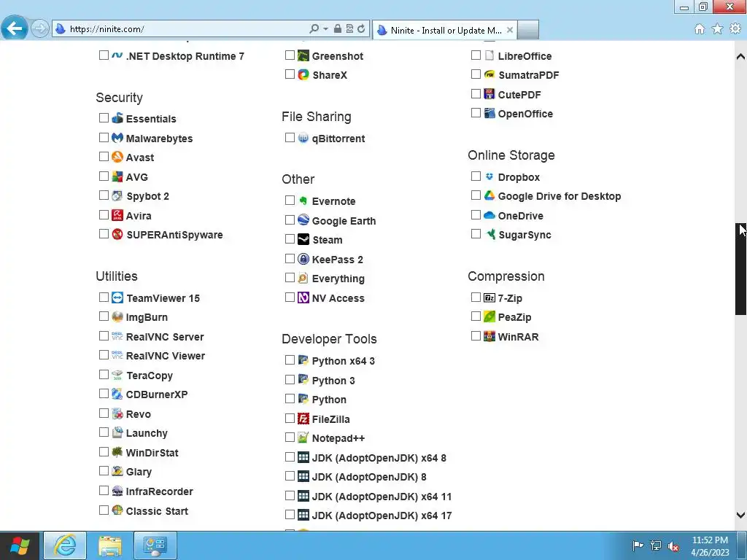Click the KeePass 2 lock icon
The image size is (747, 560).
(303, 259)
